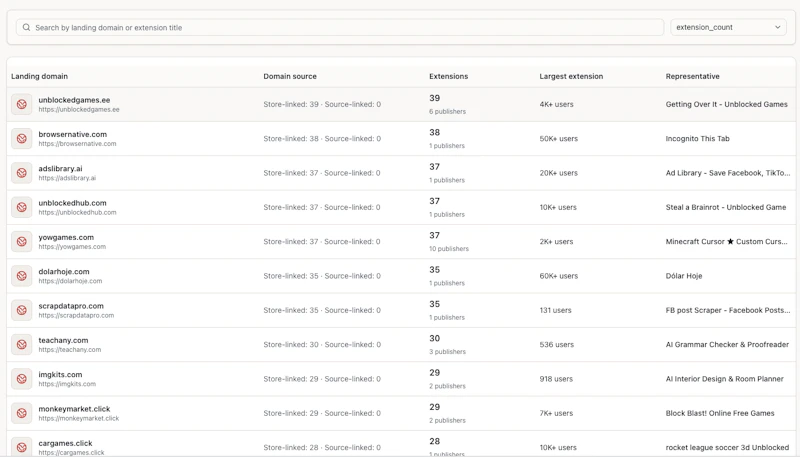The height and width of the screenshot is (457, 800).
Task: Click 'Ad Library - Save Facebook, TikTo...'
Action: tap(728, 173)
